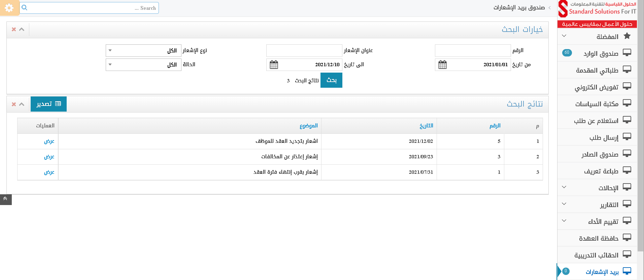Open 'مكتبة السياسات' from sidebar
Viewport: 644px width, 280px height.
point(597,104)
